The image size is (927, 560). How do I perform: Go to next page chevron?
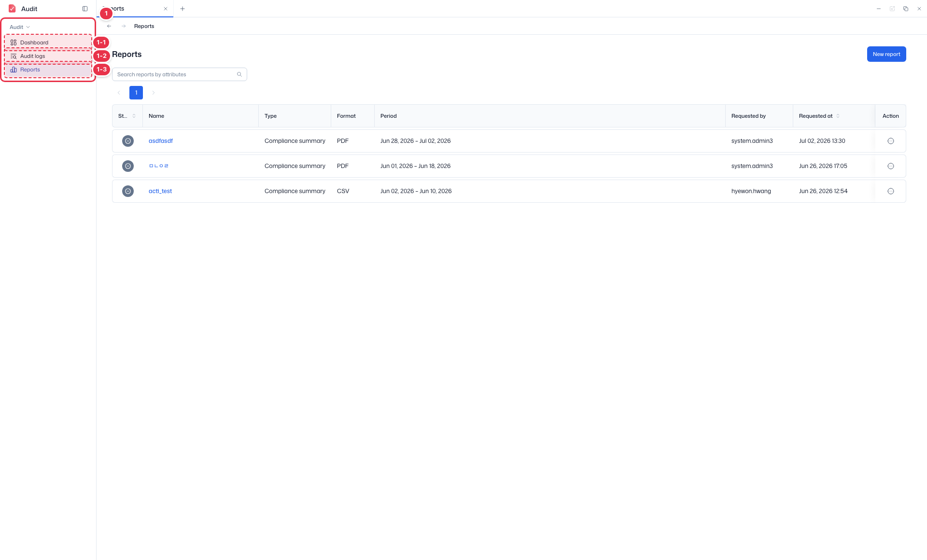coord(154,93)
